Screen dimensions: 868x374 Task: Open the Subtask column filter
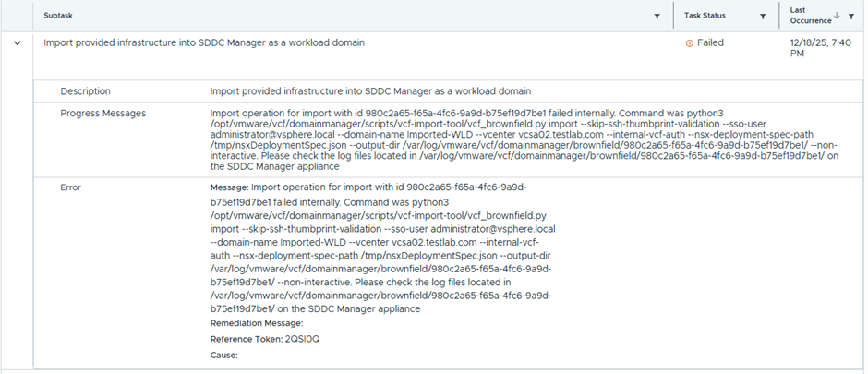(657, 16)
